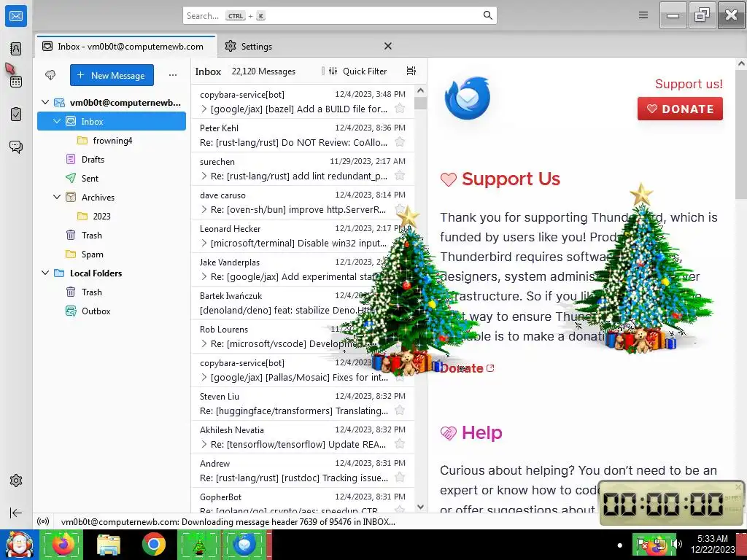This screenshot has height=560, width=747.
Task: Expand the Akhilesh Nevatia tensorflow thread
Action: [204, 444]
